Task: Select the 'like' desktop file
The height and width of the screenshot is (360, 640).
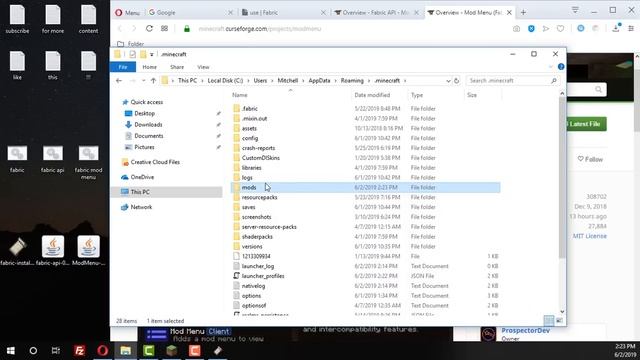Action: point(17,65)
